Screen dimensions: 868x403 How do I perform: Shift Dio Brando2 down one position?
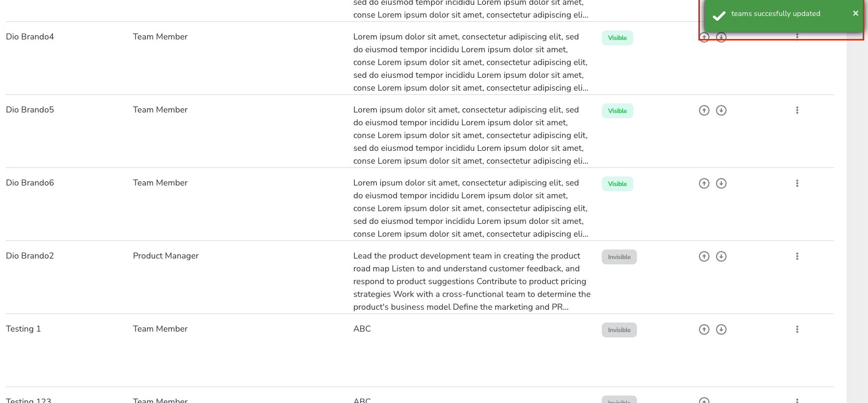[x=721, y=256]
